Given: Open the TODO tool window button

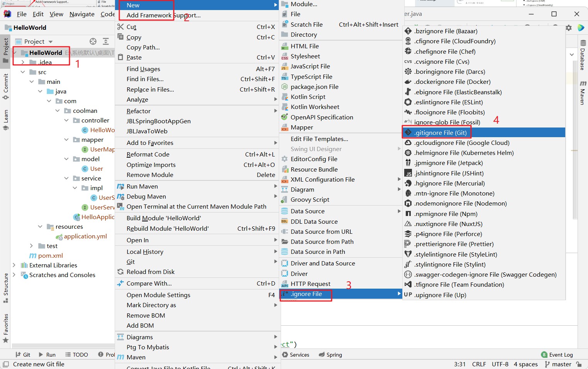Looking at the screenshot, I should (76, 354).
